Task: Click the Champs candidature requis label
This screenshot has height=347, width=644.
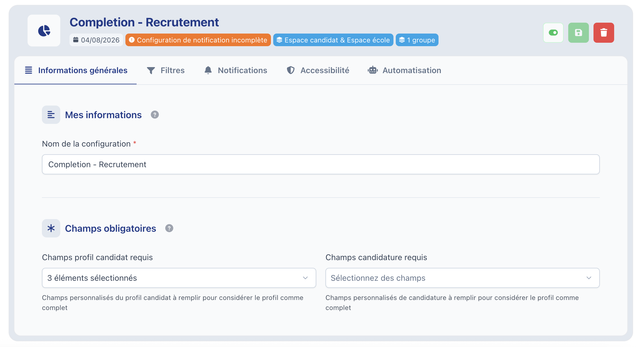Action: (x=376, y=258)
